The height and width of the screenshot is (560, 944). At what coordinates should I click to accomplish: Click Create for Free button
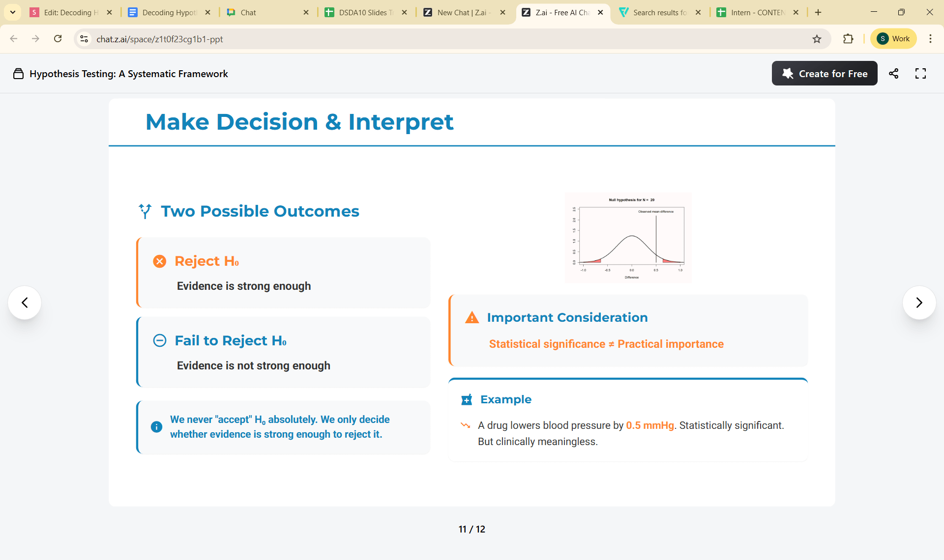tap(825, 74)
